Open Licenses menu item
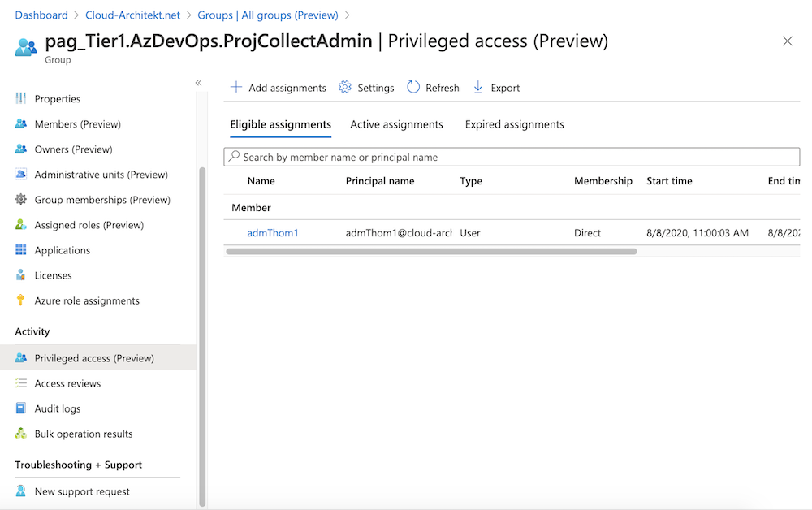This screenshot has height=510, width=812. 54,275
